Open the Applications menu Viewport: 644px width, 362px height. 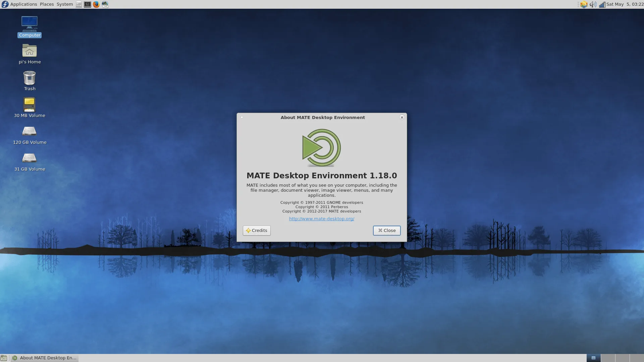pos(23,4)
